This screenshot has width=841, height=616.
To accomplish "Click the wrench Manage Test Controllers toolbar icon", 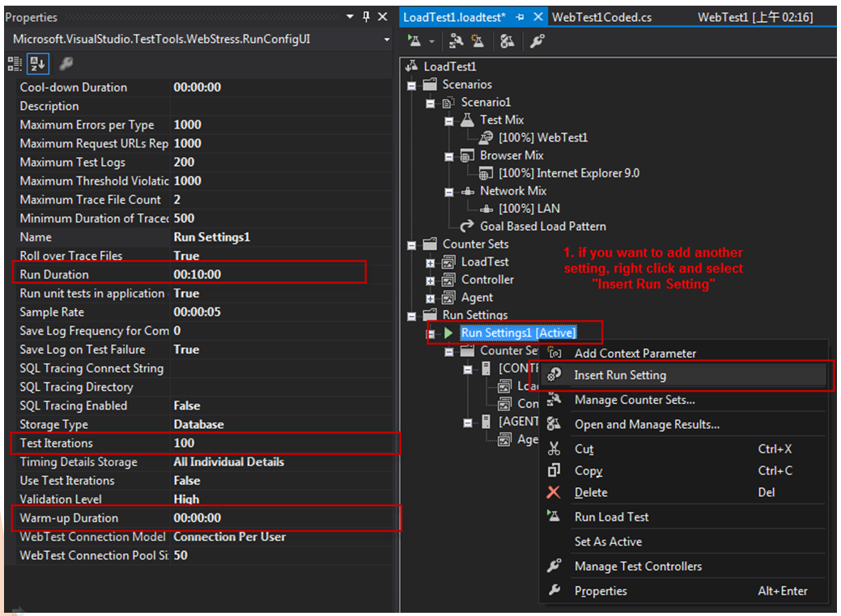I will 537,40.
